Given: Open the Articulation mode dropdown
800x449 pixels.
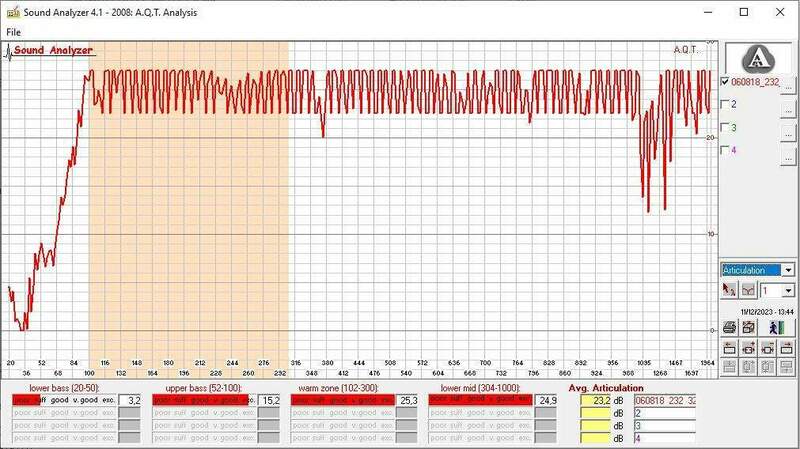Looking at the screenshot, I should coord(788,270).
